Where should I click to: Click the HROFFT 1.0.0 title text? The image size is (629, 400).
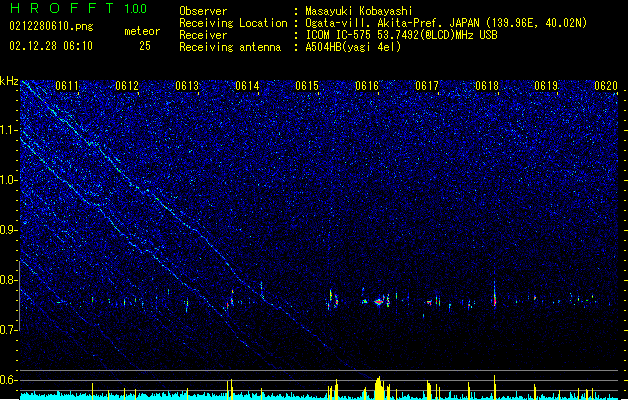(x=78, y=8)
